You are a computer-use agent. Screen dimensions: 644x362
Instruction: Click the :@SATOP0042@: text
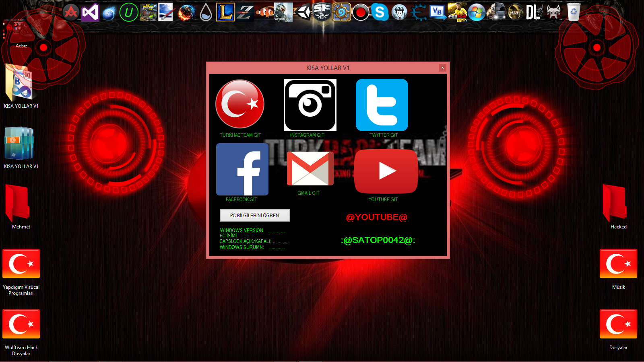[378, 240]
